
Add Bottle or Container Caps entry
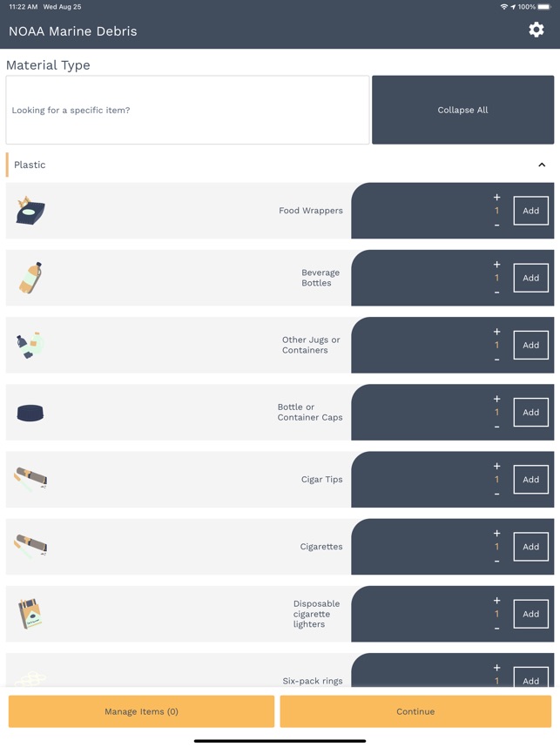point(530,412)
